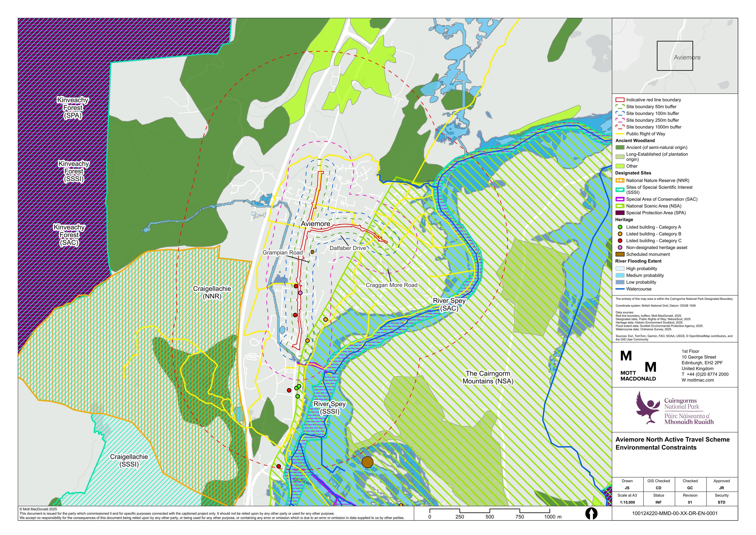756x535 pixels.
Task: Click the Listed building Category C legend dot
Action: (x=620, y=241)
